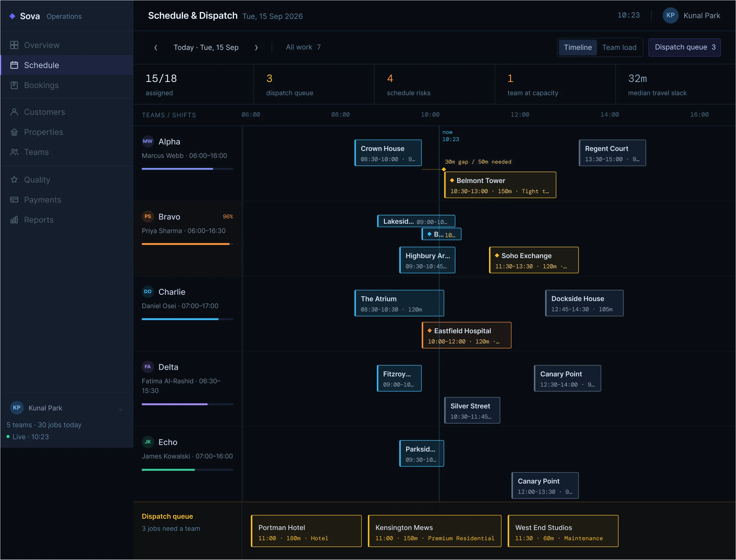
Task: Click Charlie team DO avatar
Action: [x=148, y=292]
